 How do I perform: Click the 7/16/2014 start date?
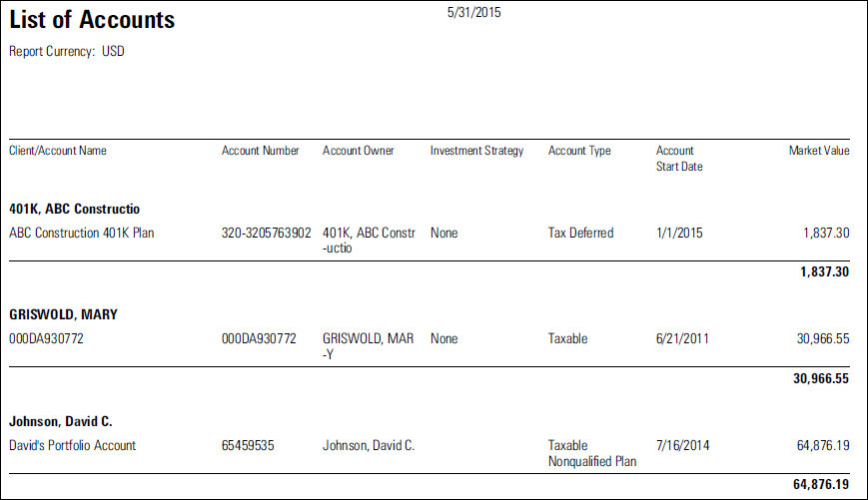coord(682,445)
